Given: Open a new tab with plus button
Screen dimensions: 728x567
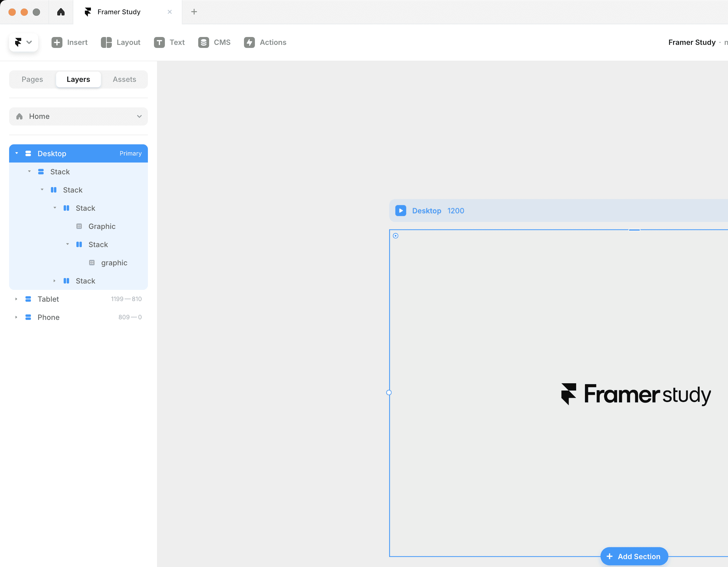Looking at the screenshot, I should [194, 12].
